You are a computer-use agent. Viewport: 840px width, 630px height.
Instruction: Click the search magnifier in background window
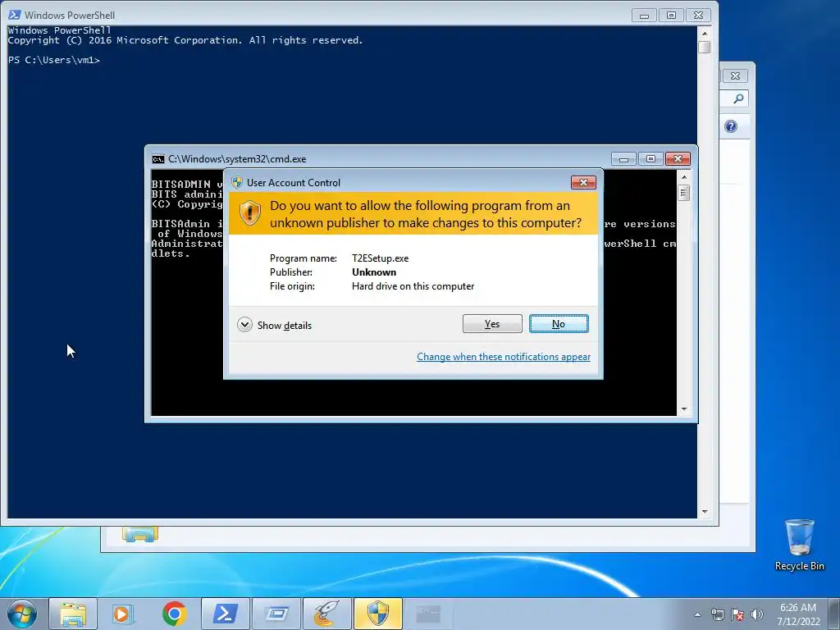tap(738, 98)
